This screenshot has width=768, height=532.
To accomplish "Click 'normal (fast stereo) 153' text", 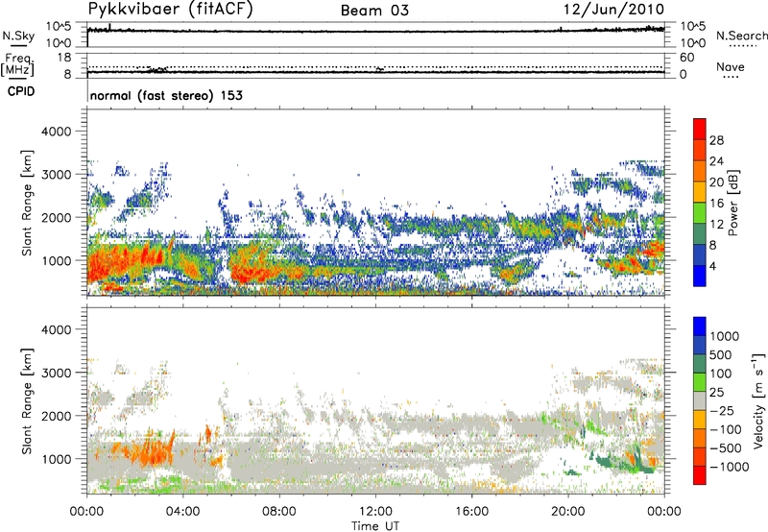I will [166, 95].
